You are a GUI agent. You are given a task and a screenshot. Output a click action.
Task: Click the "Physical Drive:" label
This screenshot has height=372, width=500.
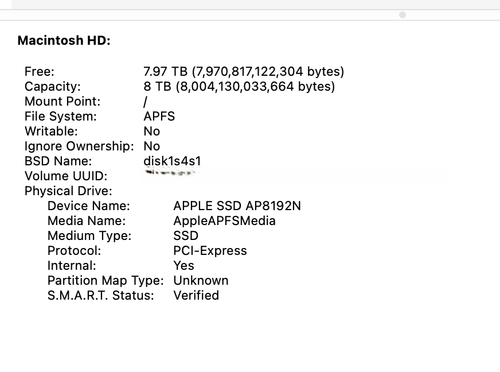68,191
